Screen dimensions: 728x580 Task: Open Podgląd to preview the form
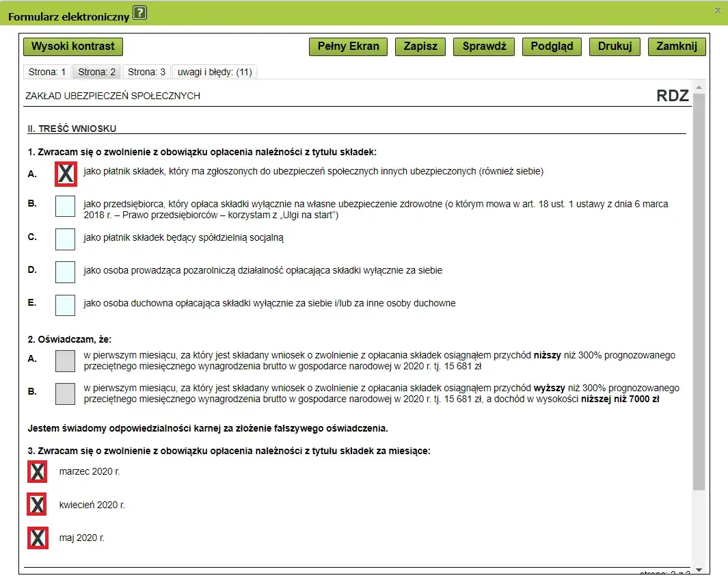point(551,47)
